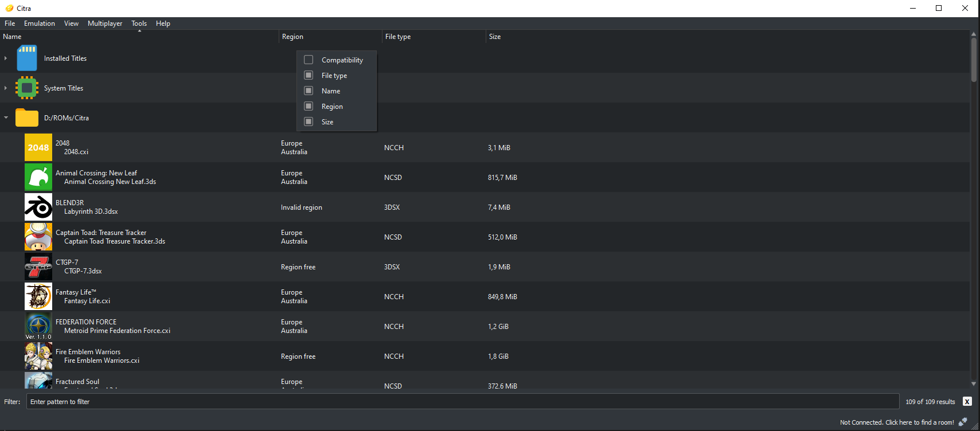980x431 pixels.
Task: Toggle the Size column checkbox
Action: (x=309, y=122)
